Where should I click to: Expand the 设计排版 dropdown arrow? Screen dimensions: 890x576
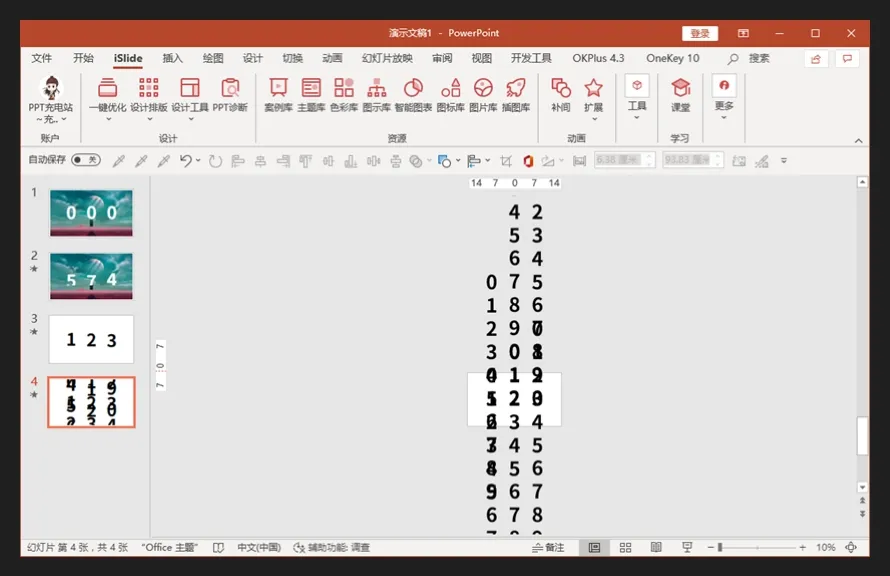[x=149, y=119]
